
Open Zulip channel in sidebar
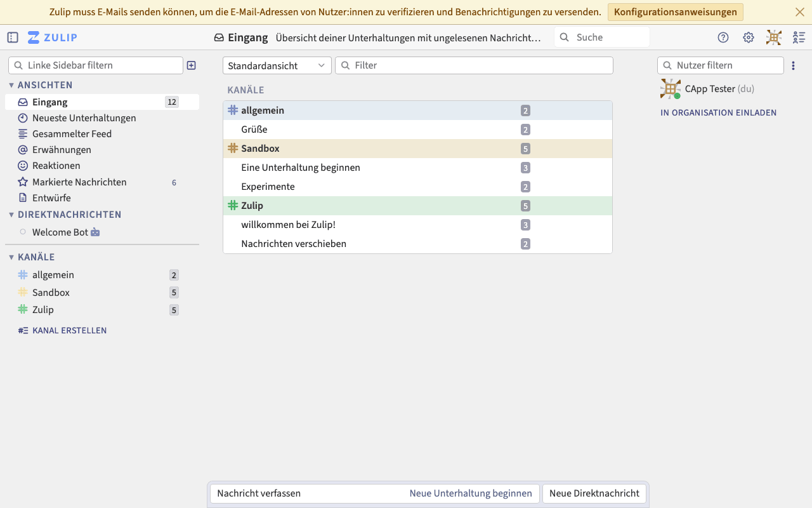point(102,310)
